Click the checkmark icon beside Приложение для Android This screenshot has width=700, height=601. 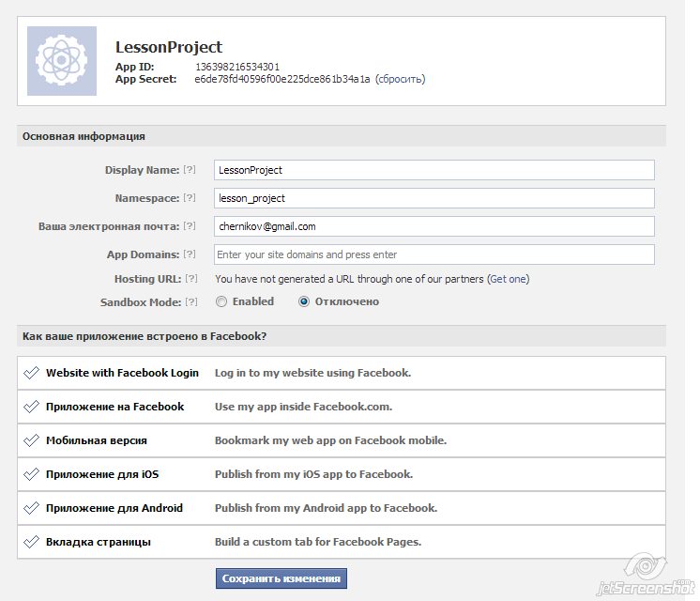pos(32,508)
